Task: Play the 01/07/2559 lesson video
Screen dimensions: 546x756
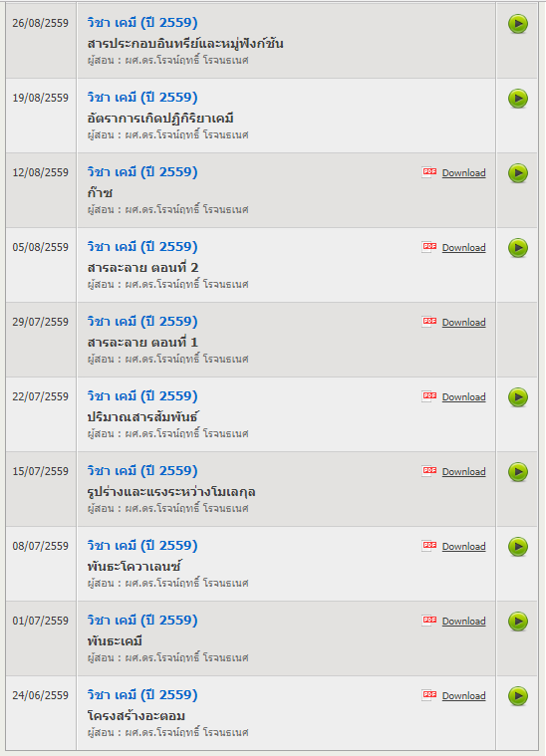Action: click(x=518, y=622)
